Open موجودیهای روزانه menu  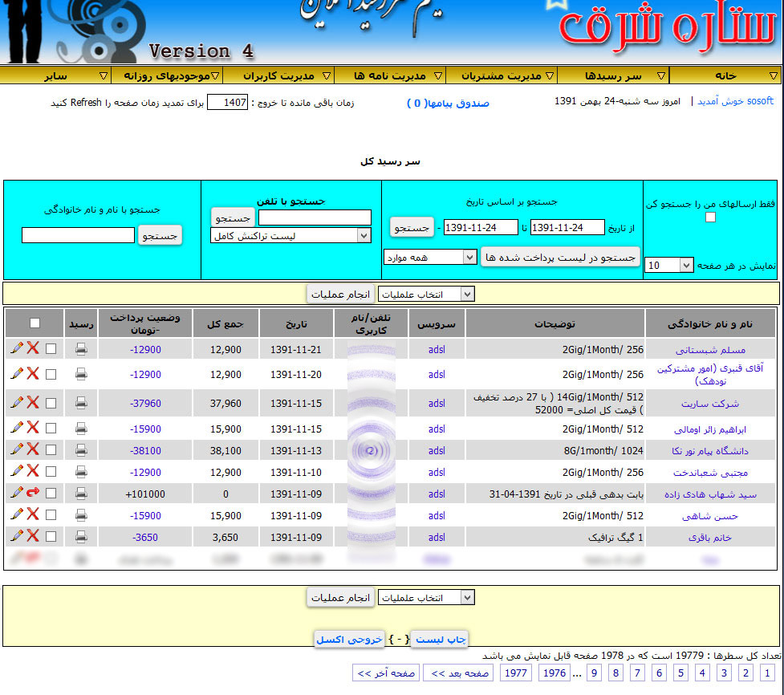tap(167, 75)
